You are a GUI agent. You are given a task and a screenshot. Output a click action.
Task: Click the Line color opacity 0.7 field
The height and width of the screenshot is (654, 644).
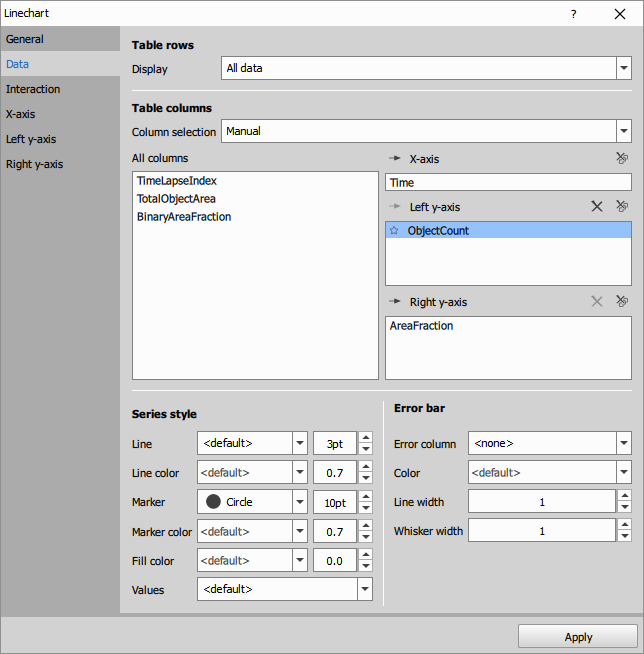coord(335,473)
